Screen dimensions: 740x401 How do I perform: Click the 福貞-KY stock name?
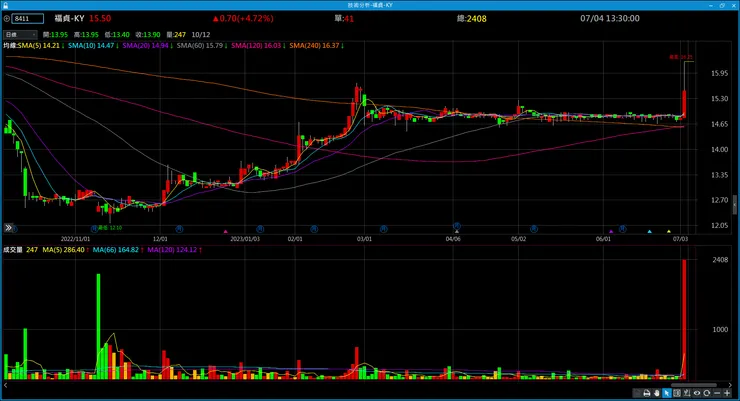pyautogui.click(x=69, y=18)
